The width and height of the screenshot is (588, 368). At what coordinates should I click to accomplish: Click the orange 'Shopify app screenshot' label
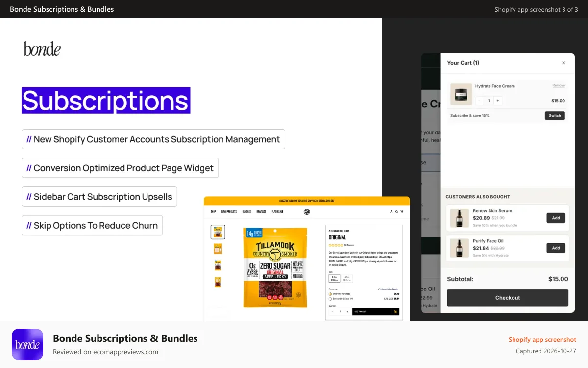(542, 339)
